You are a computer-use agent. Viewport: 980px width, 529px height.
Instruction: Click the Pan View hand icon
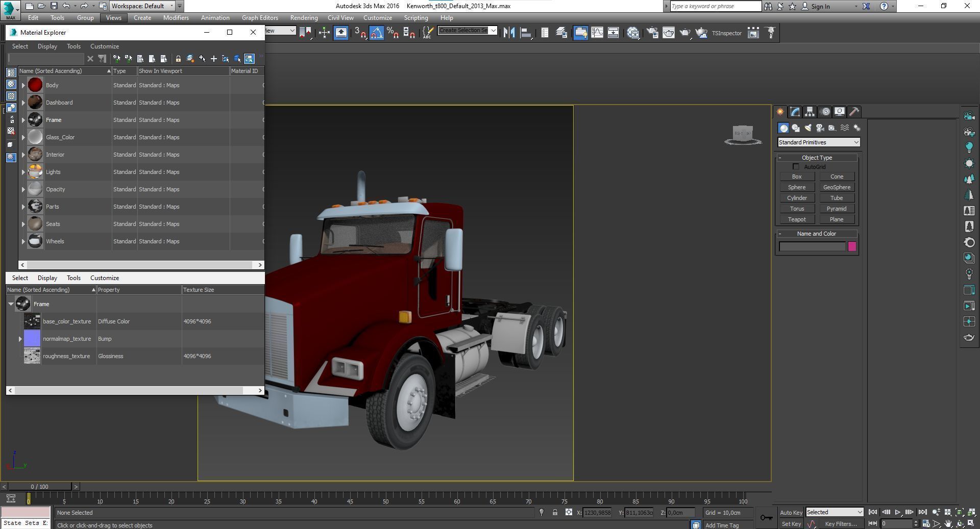click(x=948, y=523)
